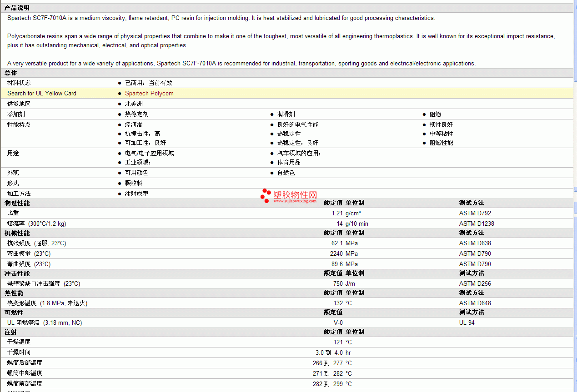Click the 1.21 specific gravity value

coord(337,213)
